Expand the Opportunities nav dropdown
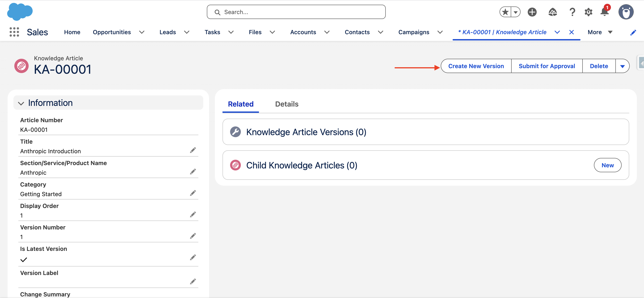Viewport: 644px width, 298px height. click(142, 32)
